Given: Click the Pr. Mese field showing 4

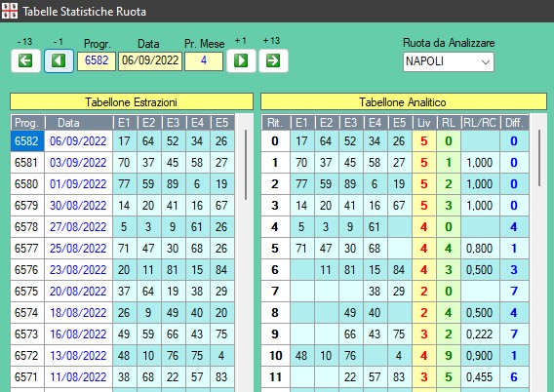Looking at the screenshot, I should pos(204,61).
